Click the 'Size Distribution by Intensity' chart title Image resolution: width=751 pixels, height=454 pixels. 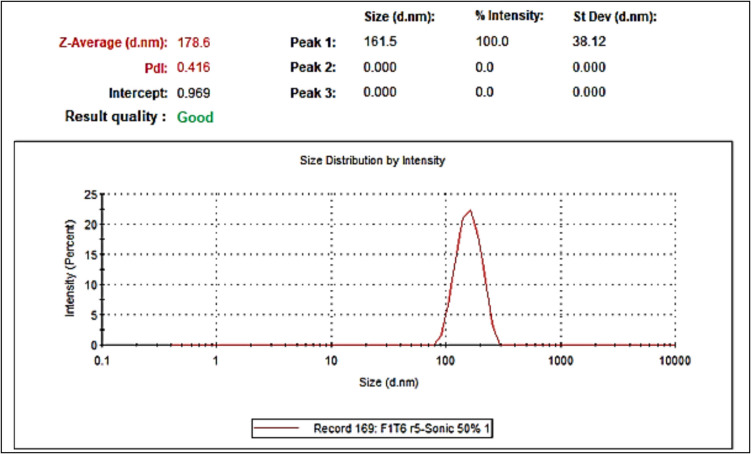(x=373, y=160)
